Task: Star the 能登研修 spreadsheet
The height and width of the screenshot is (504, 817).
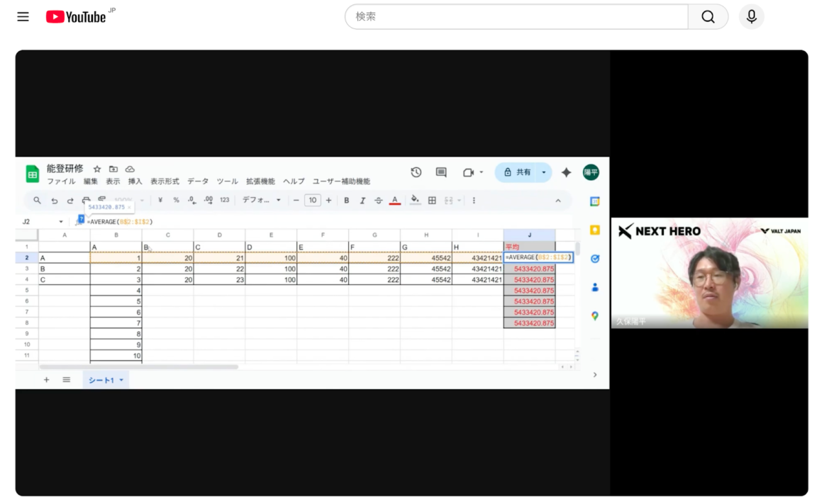Action: (x=97, y=169)
